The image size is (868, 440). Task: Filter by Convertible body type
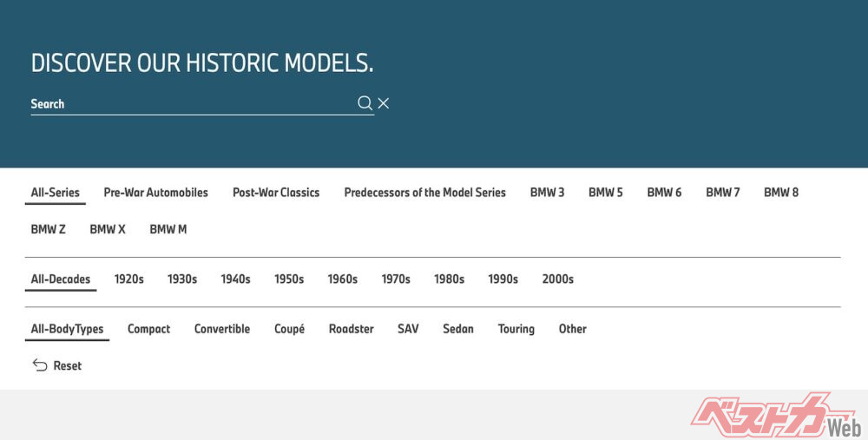tap(222, 329)
